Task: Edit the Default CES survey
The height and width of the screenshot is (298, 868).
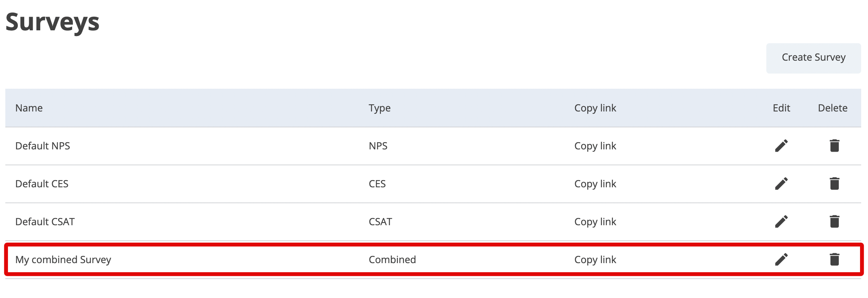Action: (781, 184)
